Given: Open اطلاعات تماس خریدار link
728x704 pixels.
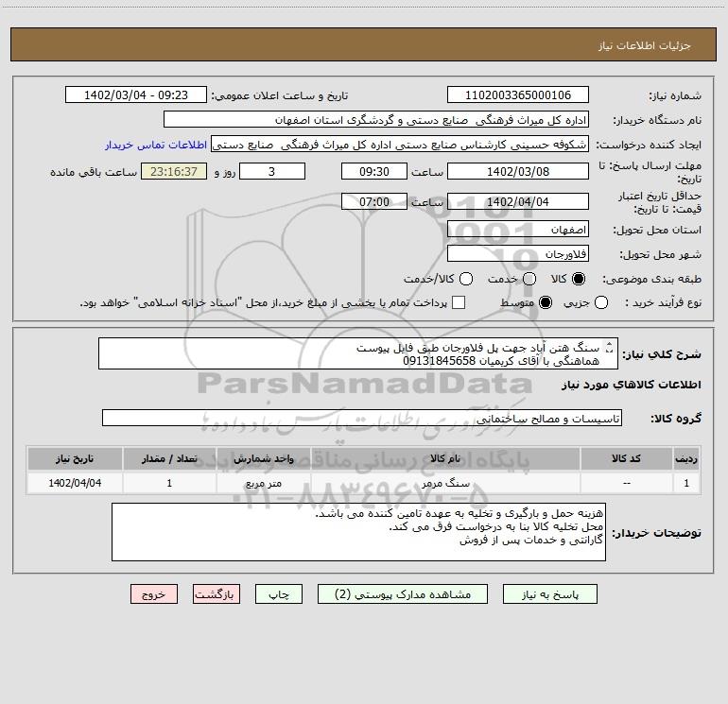Looking at the screenshot, I should point(156,145).
